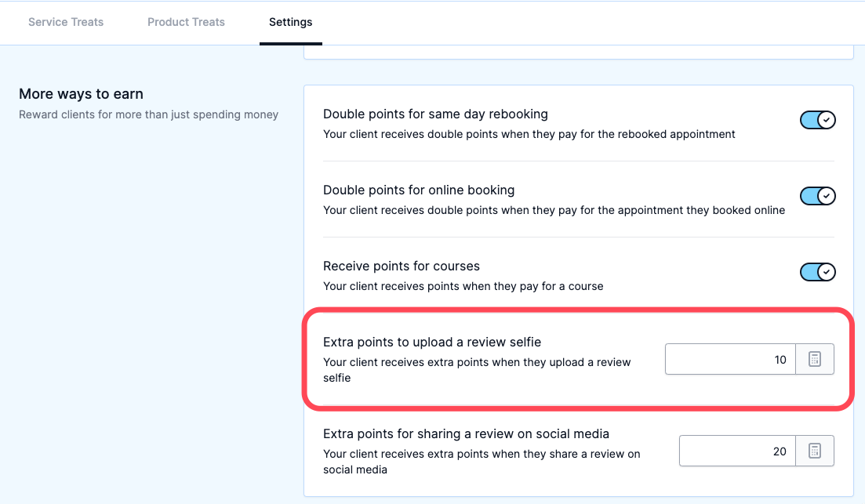The width and height of the screenshot is (865, 504).
Task: Click the pay for a course description text
Action: pyautogui.click(x=463, y=286)
